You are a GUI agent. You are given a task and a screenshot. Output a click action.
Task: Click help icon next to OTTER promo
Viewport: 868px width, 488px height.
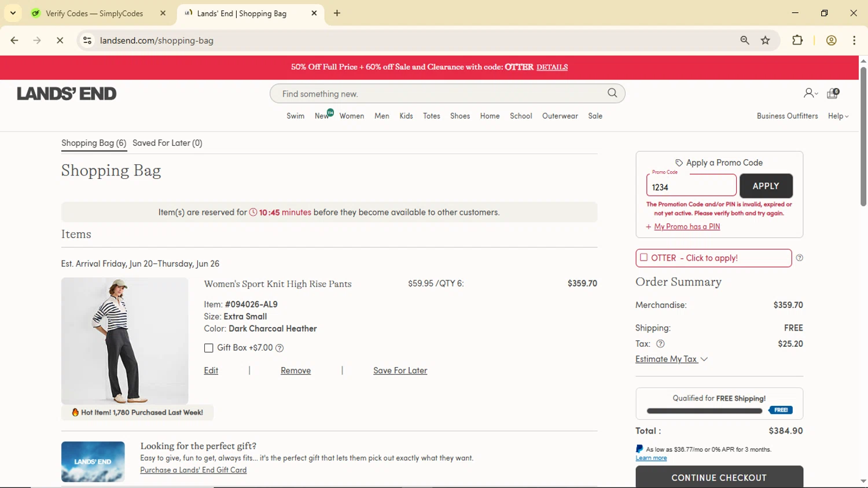800,258
